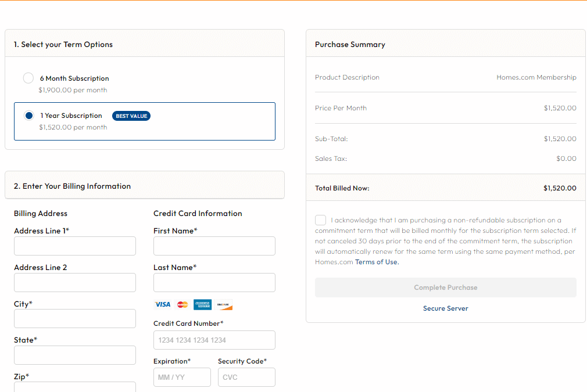Click the BEST VALUE badge
This screenshot has width=587, height=392.
click(x=131, y=116)
